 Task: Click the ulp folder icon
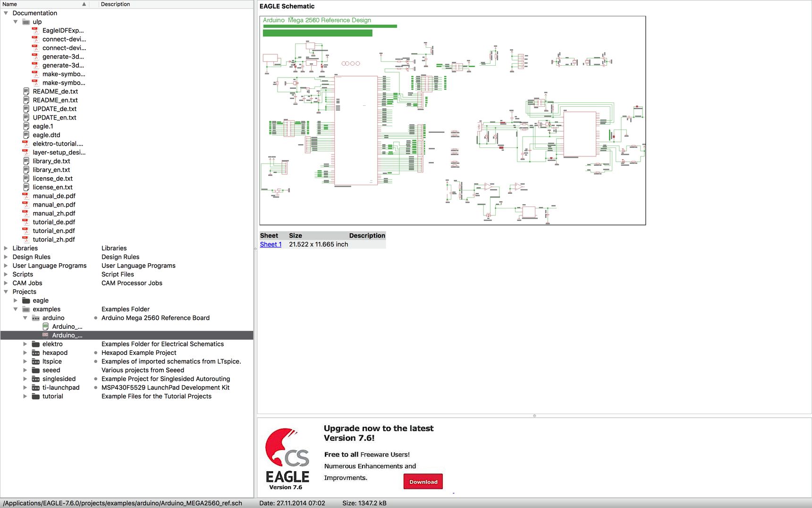(26, 22)
